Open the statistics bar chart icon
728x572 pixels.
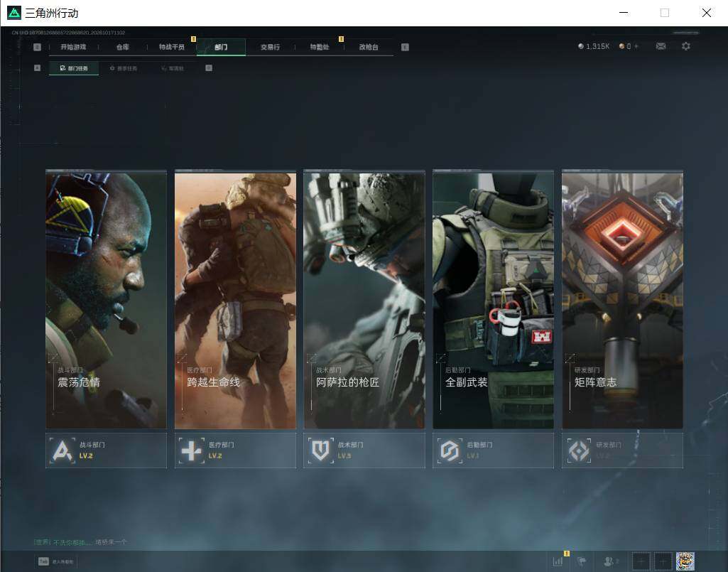(558, 561)
